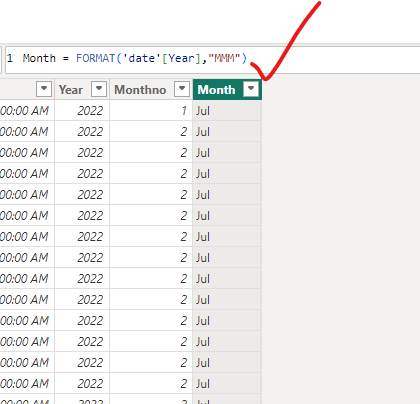This screenshot has height=404, width=420.
Task: Click the 'date'[Year] reference in formula
Action: pyautogui.click(x=161, y=58)
